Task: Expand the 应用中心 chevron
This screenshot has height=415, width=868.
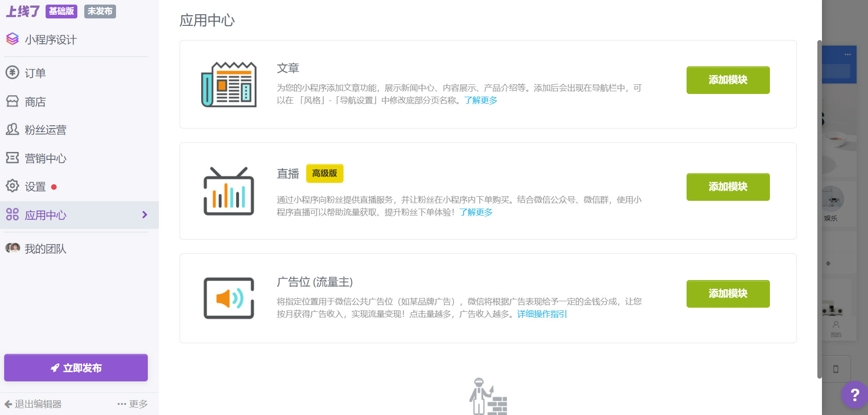Action: pyautogui.click(x=144, y=215)
